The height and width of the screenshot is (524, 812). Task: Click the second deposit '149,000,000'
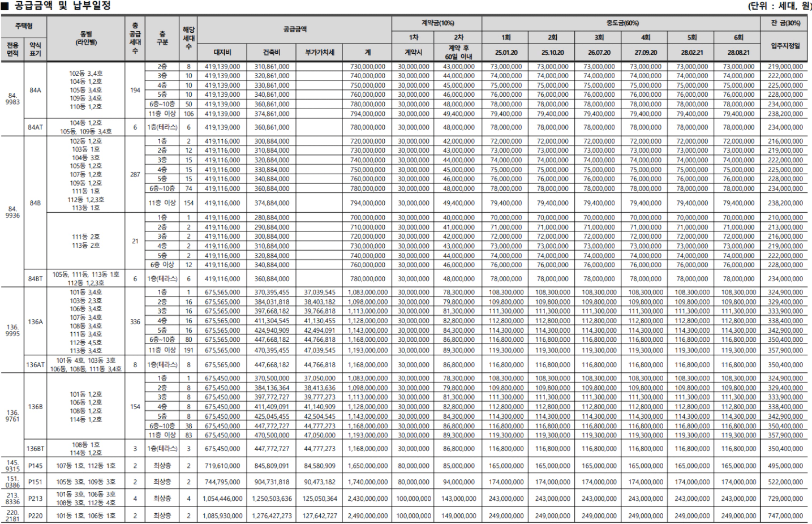[459, 516]
